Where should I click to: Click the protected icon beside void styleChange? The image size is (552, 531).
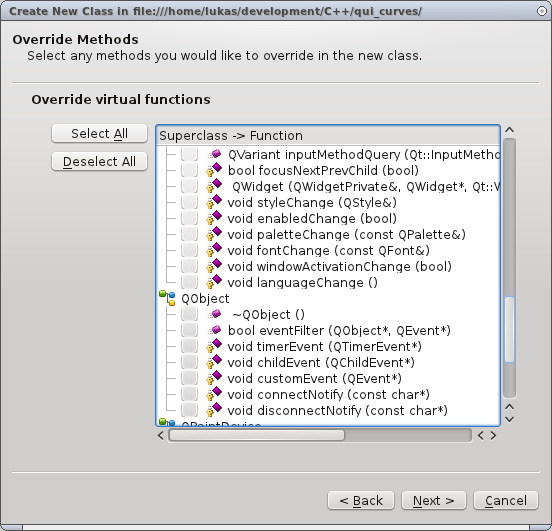click(x=214, y=202)
